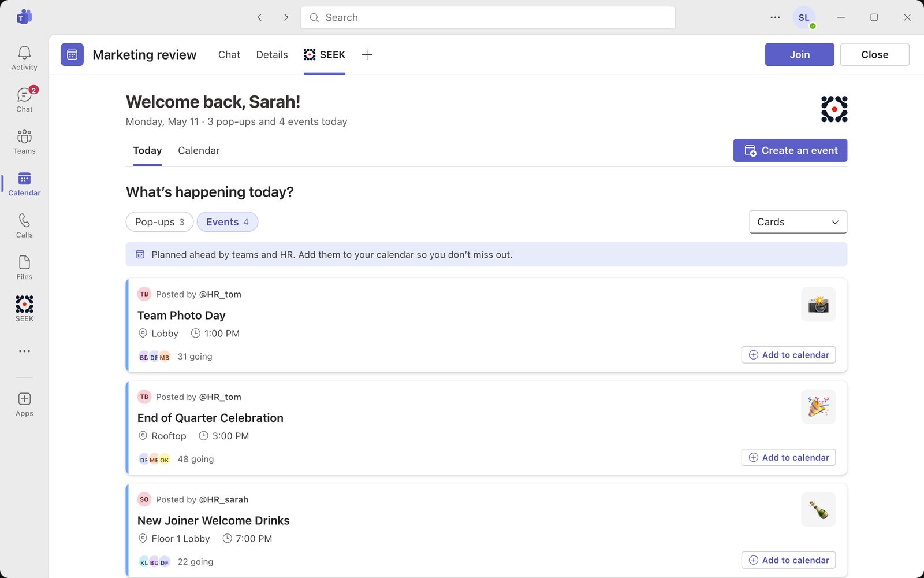Viewport: 924px width, 578px height.
Task: Click the party popper on End of Quarter Celebration
Action: (818, 406)
